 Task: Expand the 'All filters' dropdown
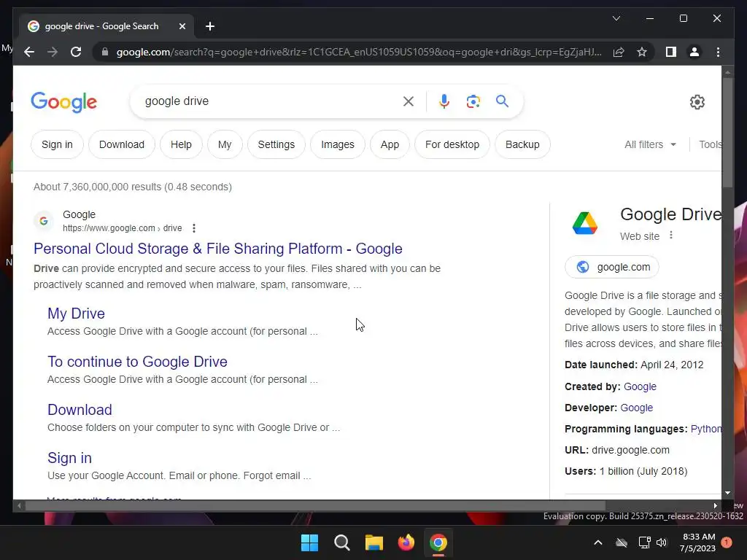coord(650,144)
